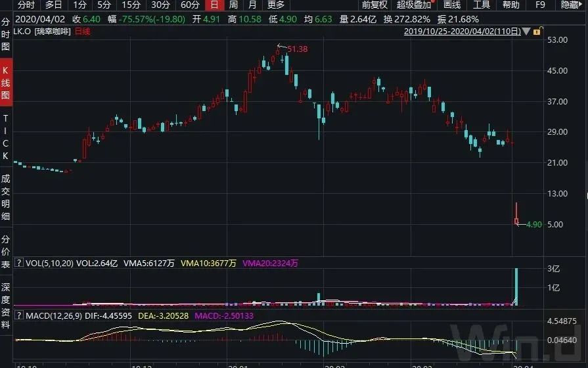Select K线图 in left sidebar
Image resolution: width=588 pixels, height=368 pixels.
coord(6,83)
